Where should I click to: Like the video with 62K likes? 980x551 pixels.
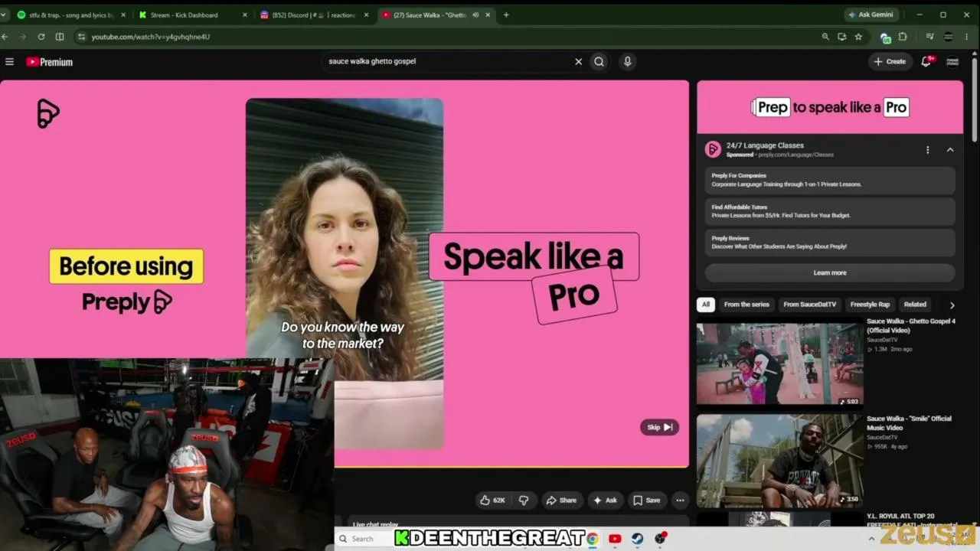coord(492,500)
